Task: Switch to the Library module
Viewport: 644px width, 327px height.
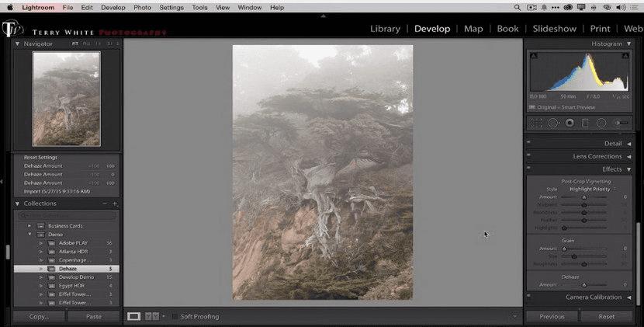Action: pyautogui.click(x=385, y=29)
